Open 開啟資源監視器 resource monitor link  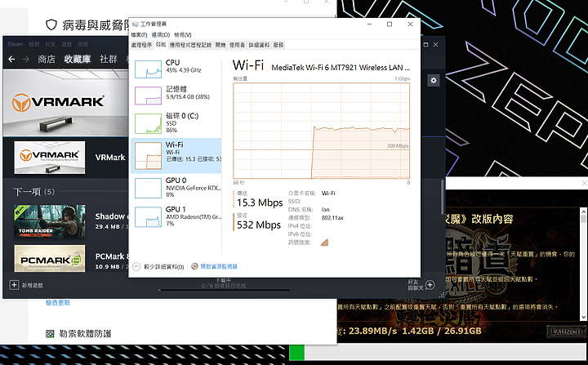pos(219,266)
